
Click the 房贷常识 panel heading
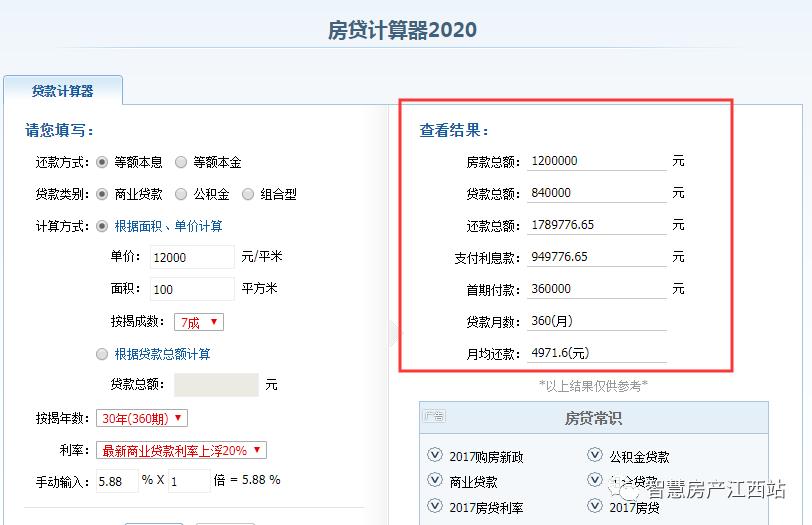[593, 418]
